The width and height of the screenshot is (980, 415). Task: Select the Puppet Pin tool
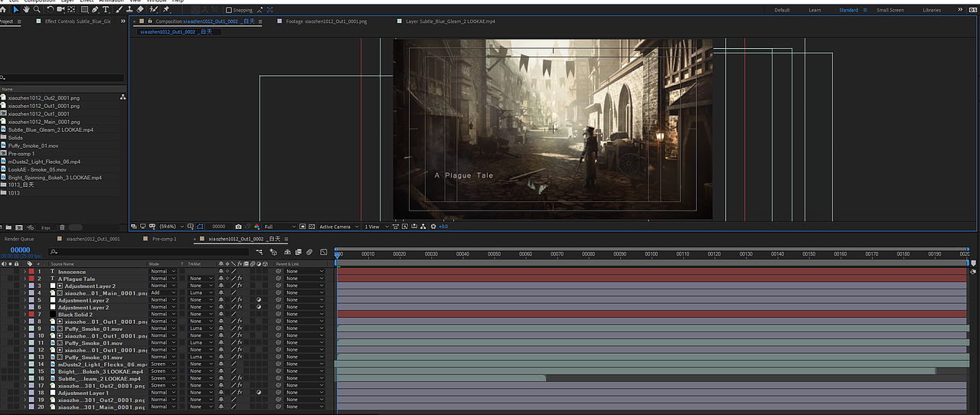coord(165,9)
